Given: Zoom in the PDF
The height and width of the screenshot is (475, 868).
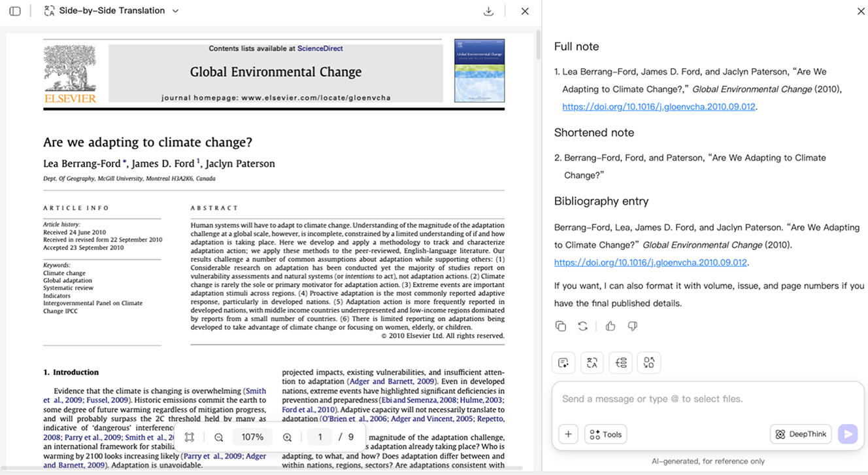Looking at the screenshot, I should click(287, 437).
